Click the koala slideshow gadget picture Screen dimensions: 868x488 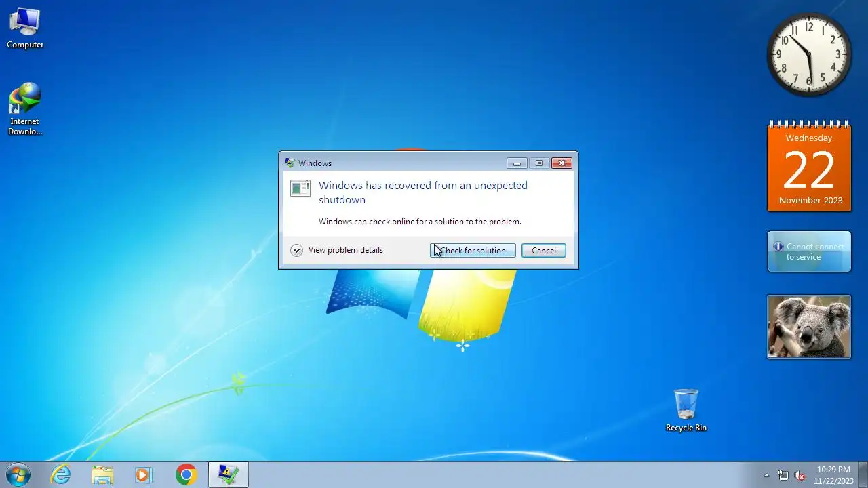pyautogui.click(x=809, y=327)
